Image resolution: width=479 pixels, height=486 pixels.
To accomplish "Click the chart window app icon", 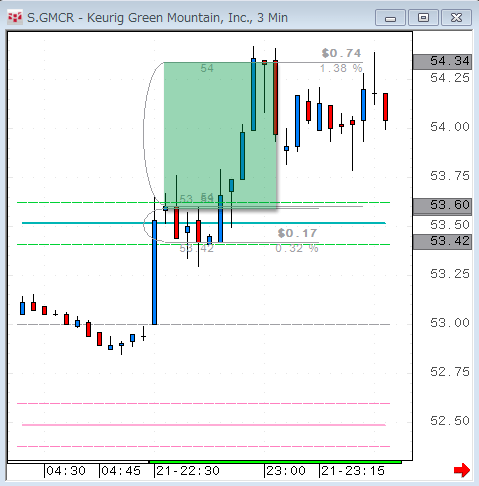I will click(x=15, y=17).
